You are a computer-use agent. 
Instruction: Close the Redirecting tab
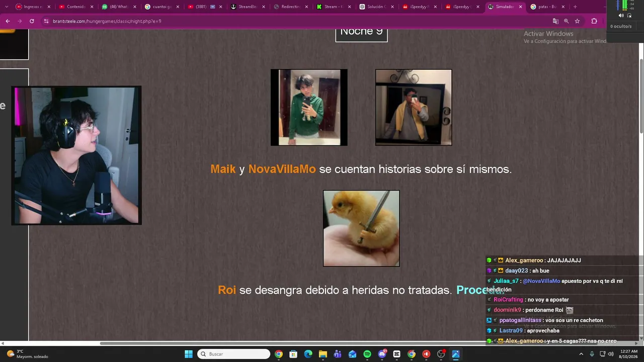[x=306, y=7]
